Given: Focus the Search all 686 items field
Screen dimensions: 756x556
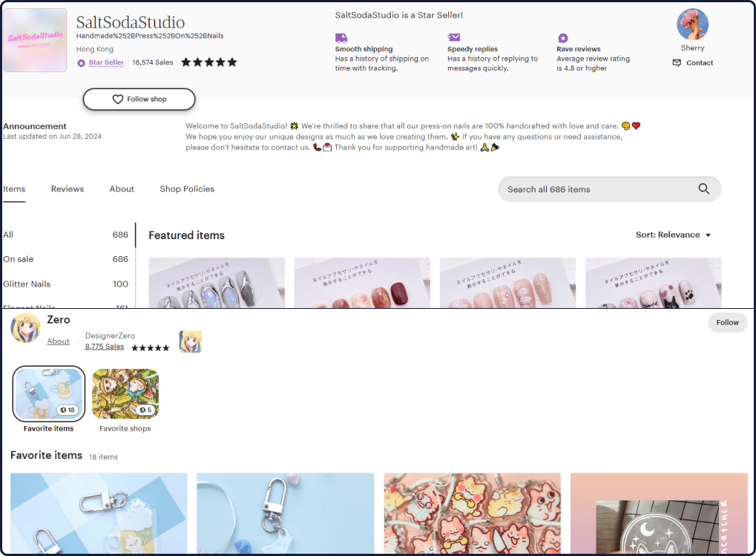Looking at the screenshot, I should [x=609, y=189].
